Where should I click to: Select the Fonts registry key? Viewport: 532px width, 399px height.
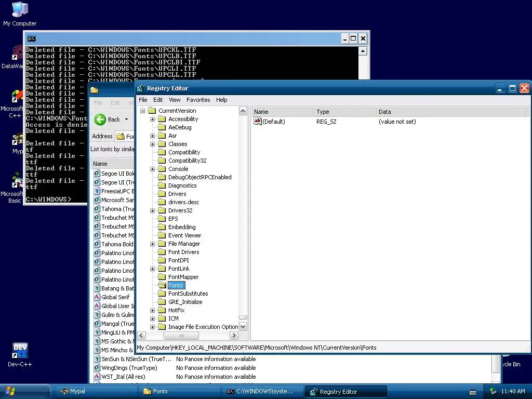pos(176,285)
